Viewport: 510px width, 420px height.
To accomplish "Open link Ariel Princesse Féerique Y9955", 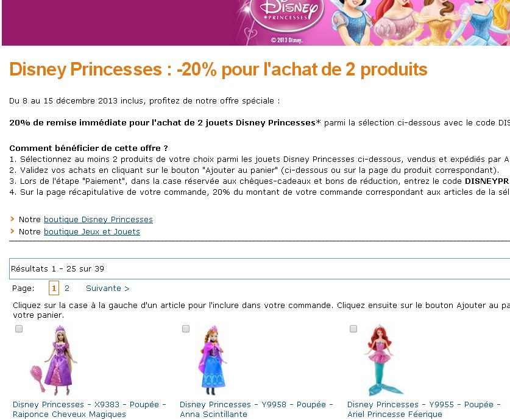I will (424, 409).
